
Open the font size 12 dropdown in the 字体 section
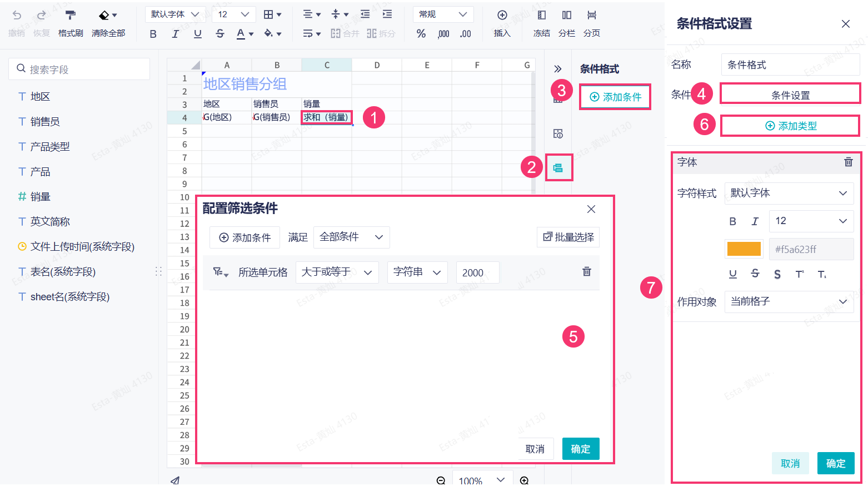click(811, 221)
